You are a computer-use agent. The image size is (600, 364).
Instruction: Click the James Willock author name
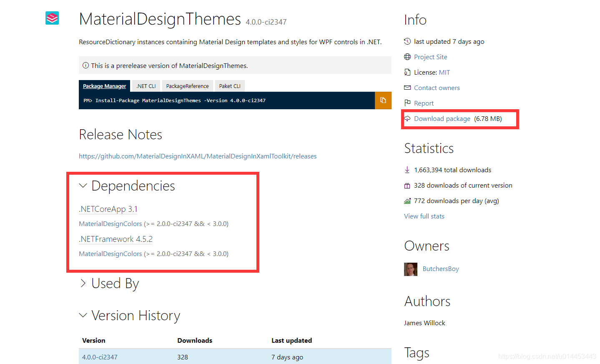point(424,323)
